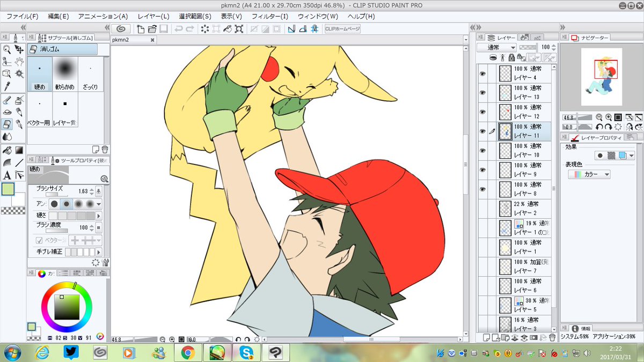
Task: Open the Navigator palette menu icon
Action: [565, 38]
